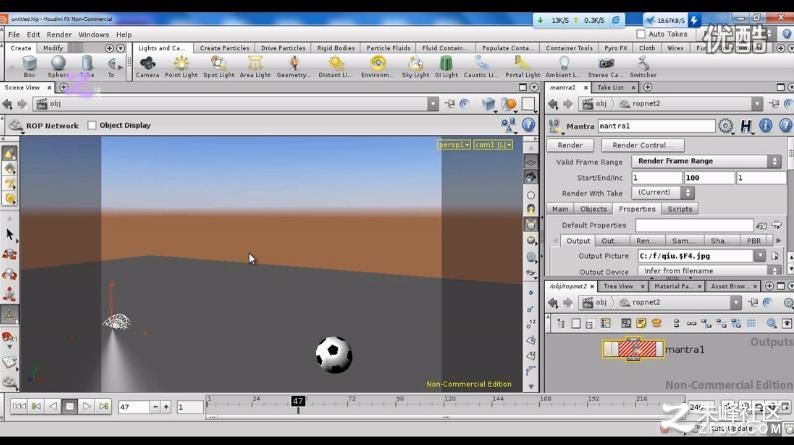This screenshot has width=794, height=445.
Task: Switch to the Rigid Bodies shelf tab
Action: [336, 48]
